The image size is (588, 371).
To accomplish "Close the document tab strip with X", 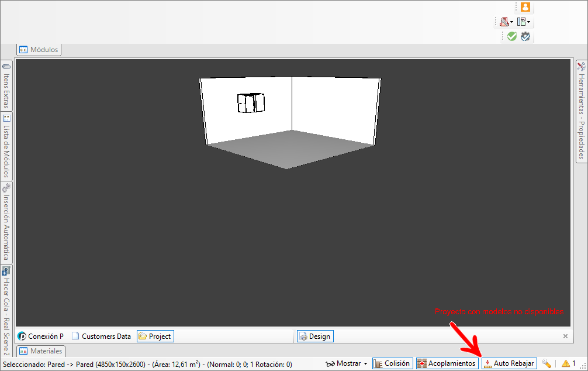I will 566,336.
